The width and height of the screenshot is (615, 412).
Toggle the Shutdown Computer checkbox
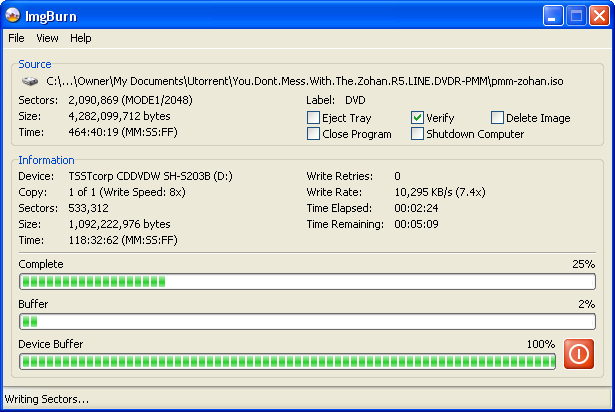pyautogui.click(x=417, y=133)
